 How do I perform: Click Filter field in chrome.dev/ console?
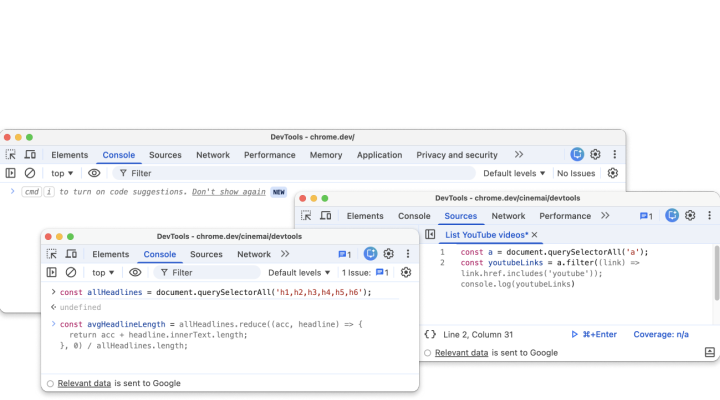click(x=294, y=173)
